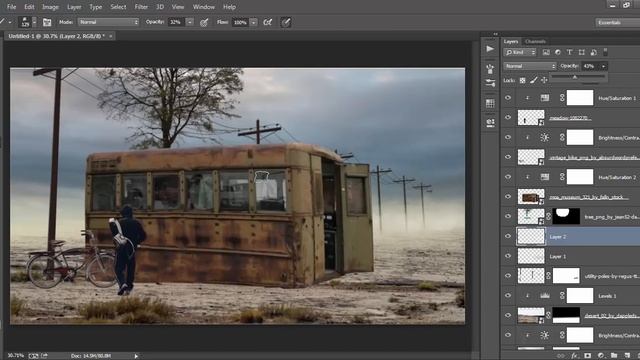
Task: Lock transparent pixels icon
Action: 522,80
